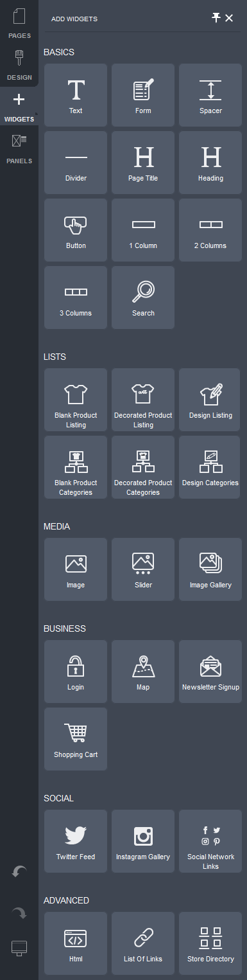Add a Text widget

pos(76,95)
